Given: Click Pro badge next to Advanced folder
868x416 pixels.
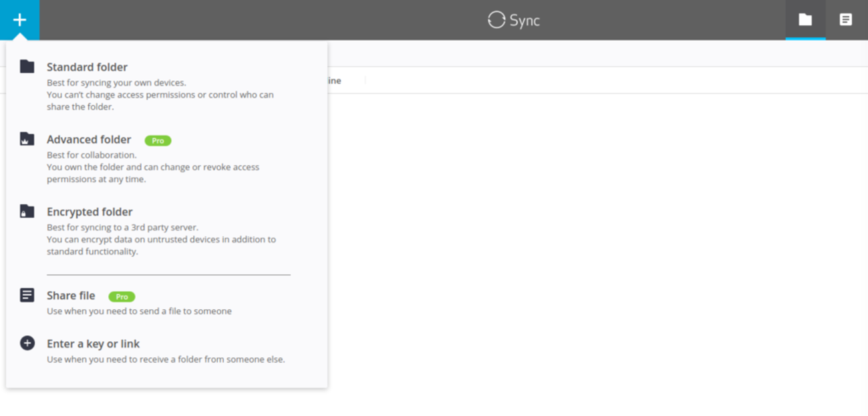Looking at the screenshot, I should click(158, 140).
